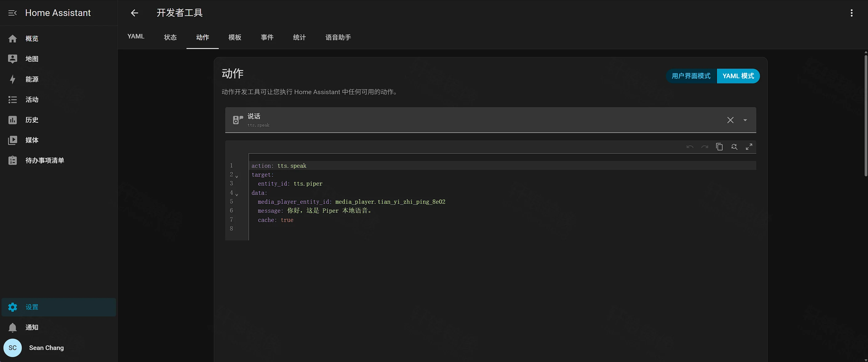
Task: Expand YAML editor to fullscreen
Action: 749,147
